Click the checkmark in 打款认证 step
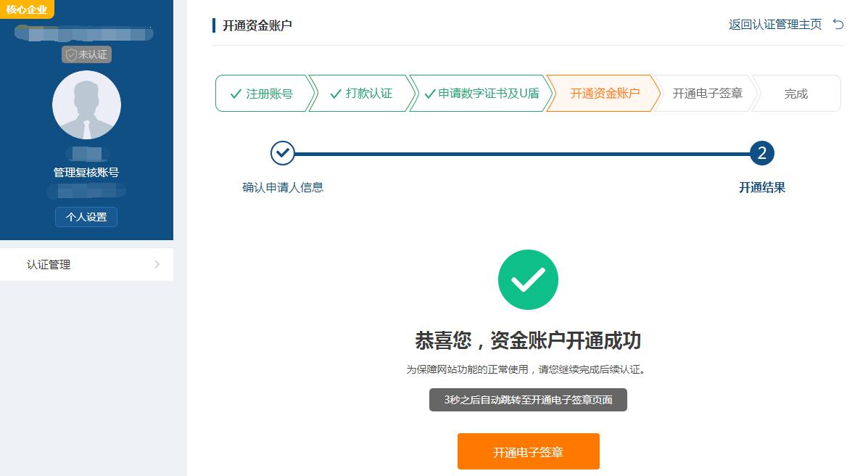Viewport: 868px width, 476px height. pos(336,94)
